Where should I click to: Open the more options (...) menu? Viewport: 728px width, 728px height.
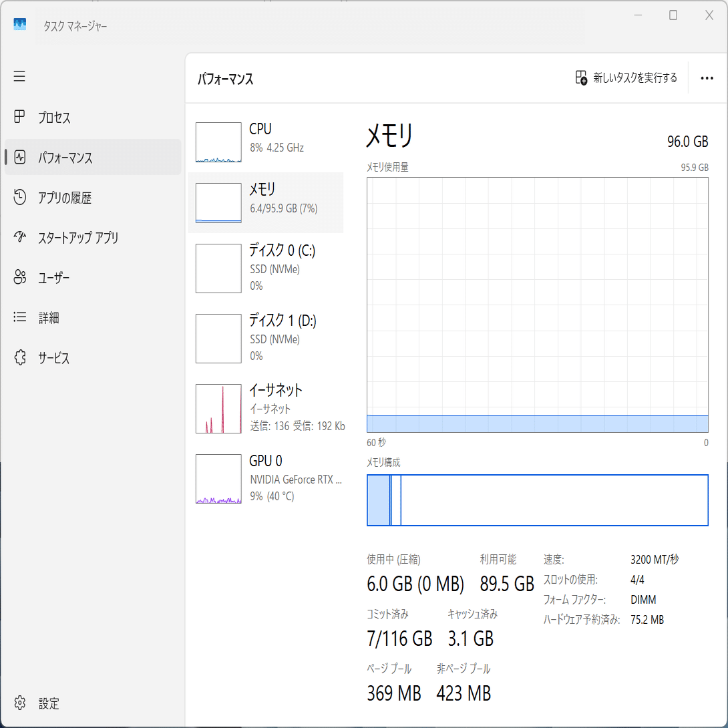point(706,78)
